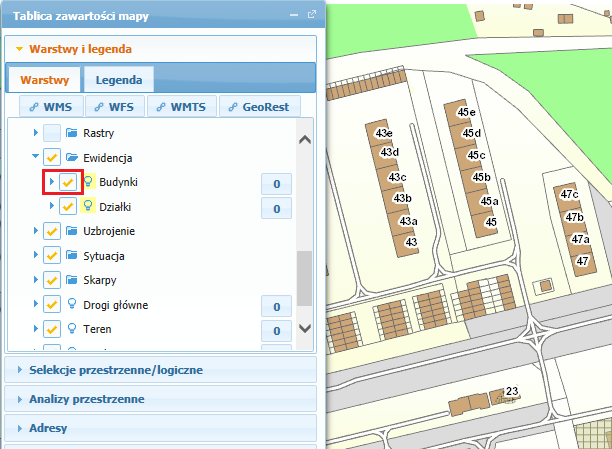Click building 47b on the map
The height and width of the screenshot is (449, 612).
573,217
